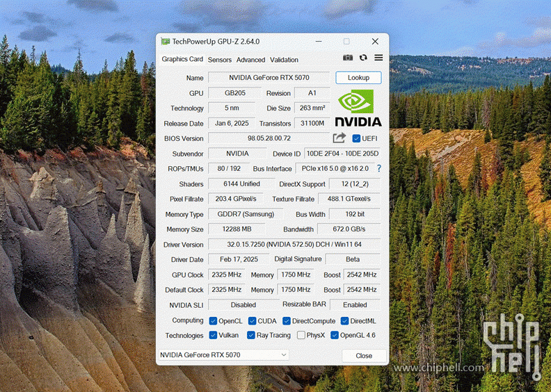
Task: Close the GPU-Z window with X
Action: pyautogui.click(x=375, y=42)
